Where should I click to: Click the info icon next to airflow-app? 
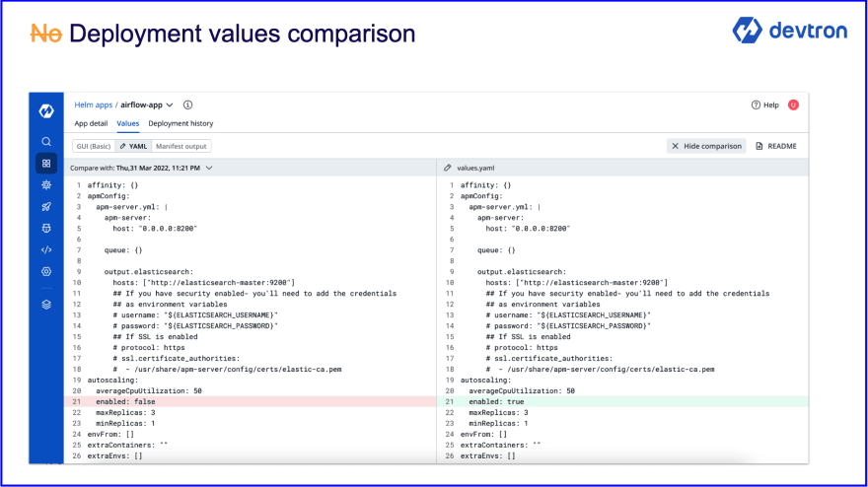pyautogui.click(x=187, y=104)
